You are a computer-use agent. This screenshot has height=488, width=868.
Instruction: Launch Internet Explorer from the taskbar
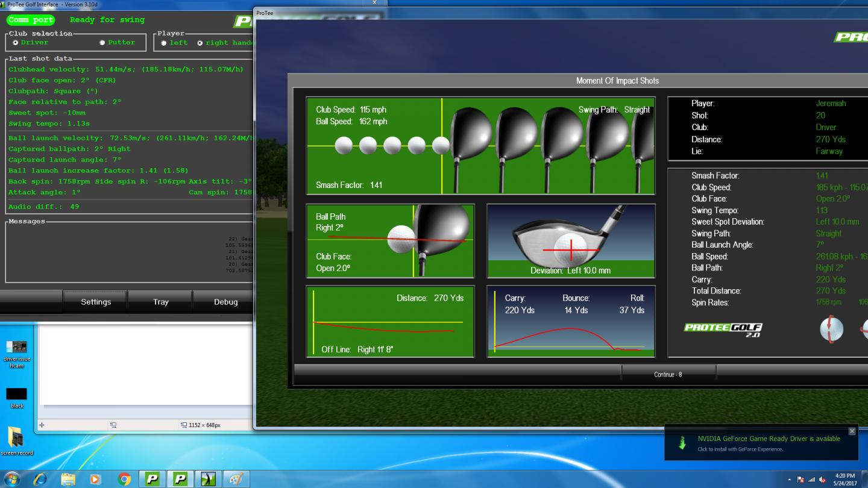(40, 480)
